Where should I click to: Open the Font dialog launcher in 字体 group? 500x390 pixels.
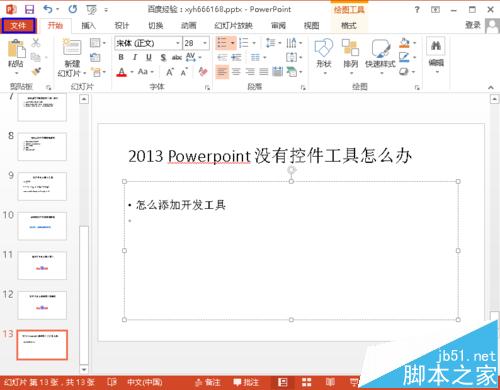[x=207, y=87]
